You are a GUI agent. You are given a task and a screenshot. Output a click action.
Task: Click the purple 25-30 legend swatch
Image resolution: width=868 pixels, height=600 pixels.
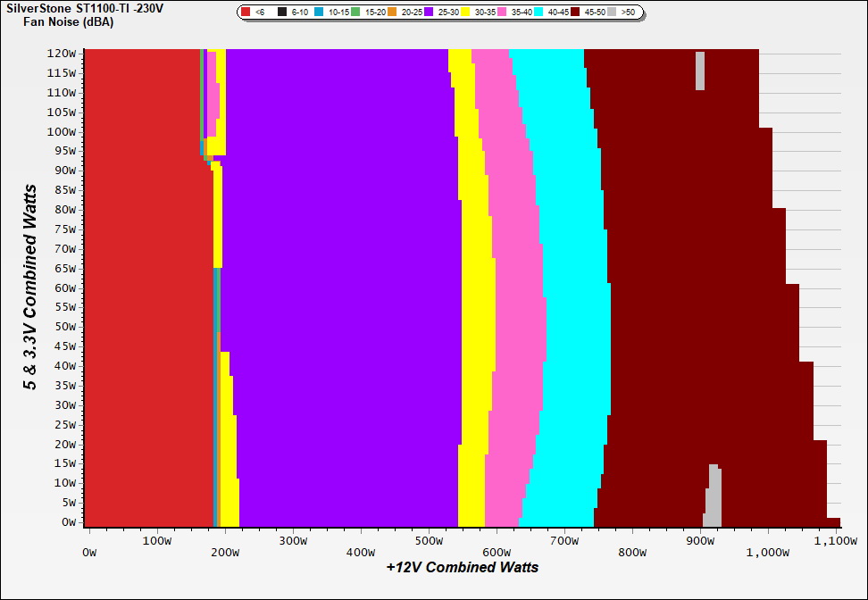click(x=430, y=12)
